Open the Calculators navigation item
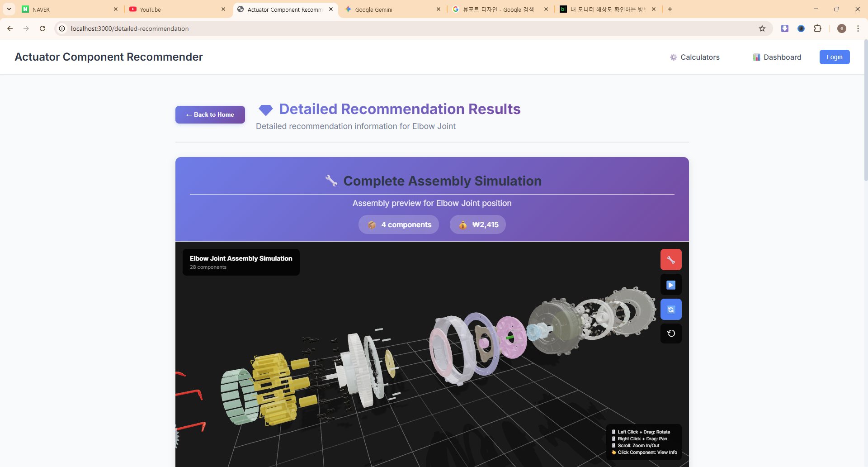This screenshot has width=868, height=467. pos(695,57)
